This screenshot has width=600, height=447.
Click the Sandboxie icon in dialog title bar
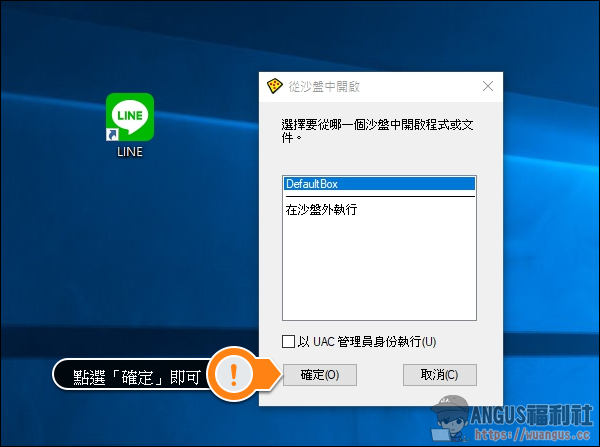tap(274, 86)
